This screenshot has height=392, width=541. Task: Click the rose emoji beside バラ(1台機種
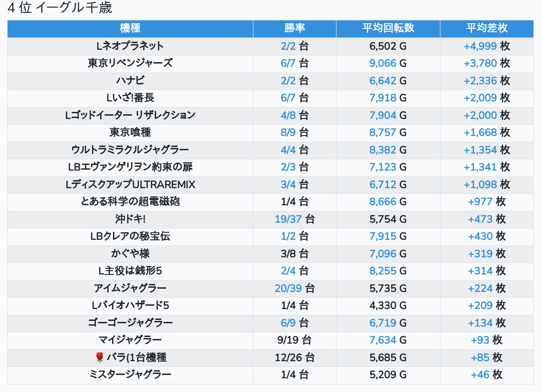[100, 357]
